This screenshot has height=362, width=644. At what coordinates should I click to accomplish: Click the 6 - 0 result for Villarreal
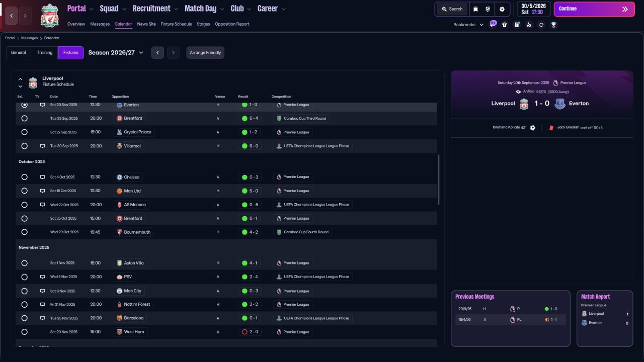point(250,146)
